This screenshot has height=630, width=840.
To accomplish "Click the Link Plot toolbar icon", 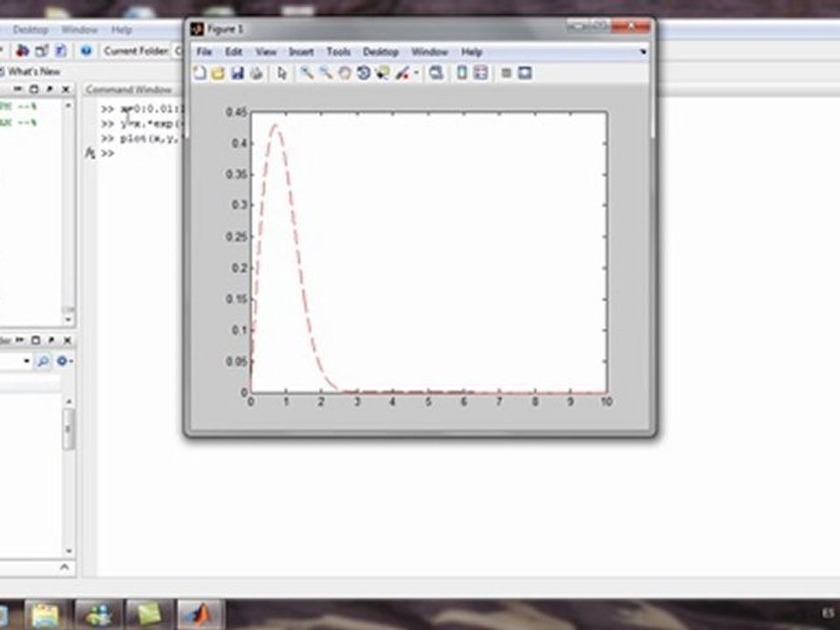I will 436,73.
